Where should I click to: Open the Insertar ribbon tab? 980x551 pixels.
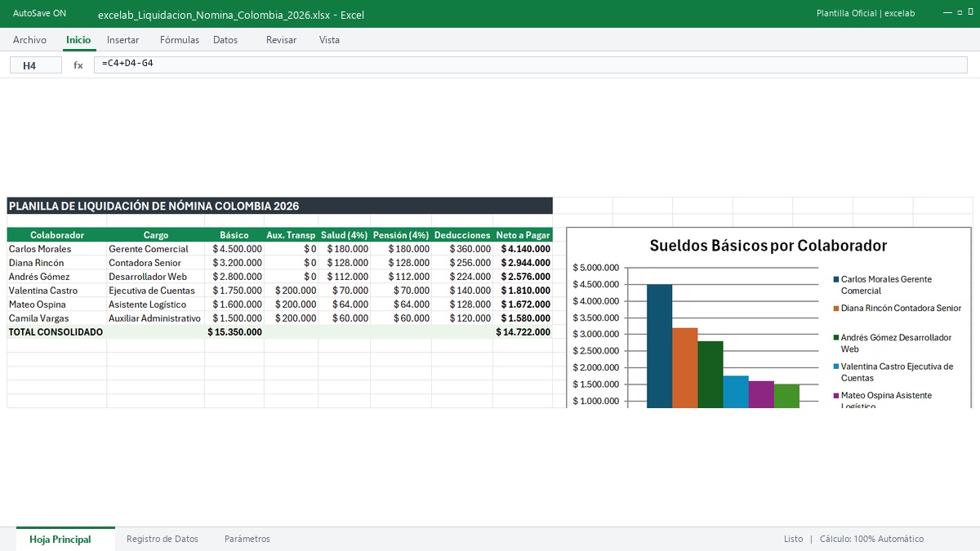123,40
